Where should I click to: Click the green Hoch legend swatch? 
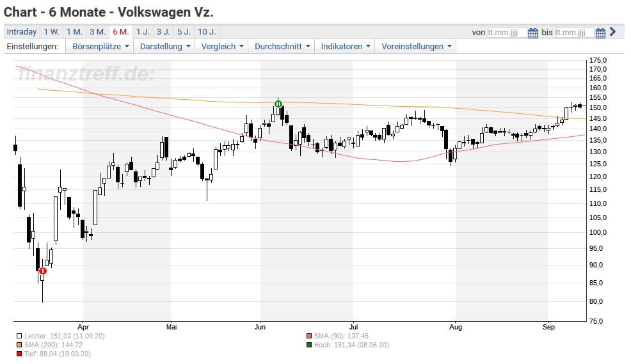click(x=309, y=345)
